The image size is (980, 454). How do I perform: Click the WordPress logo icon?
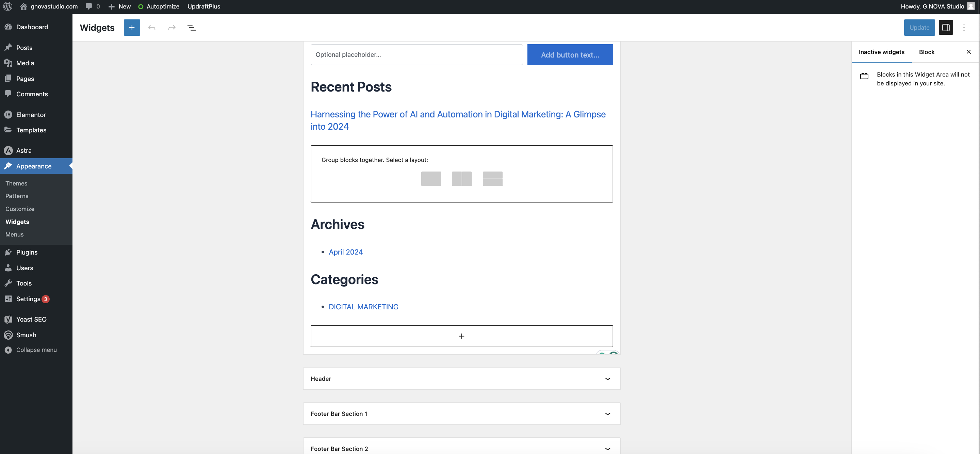tap(7, 6)
